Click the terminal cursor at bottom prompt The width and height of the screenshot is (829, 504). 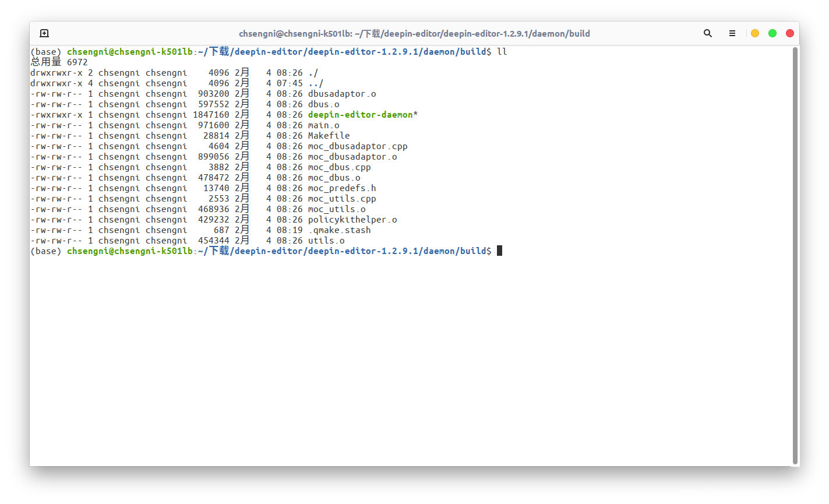[x=499, y=251]
